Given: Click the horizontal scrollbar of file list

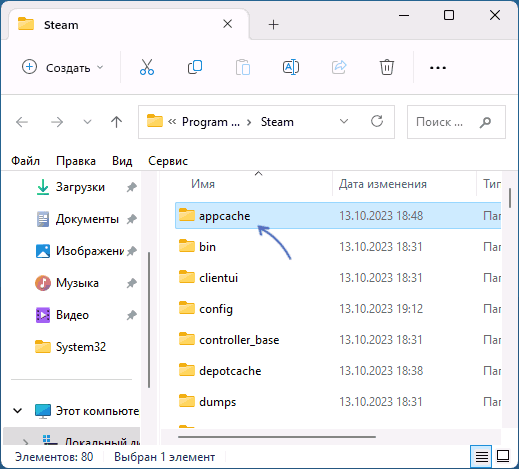Looking at the screenshot, I should coord(277,437).
